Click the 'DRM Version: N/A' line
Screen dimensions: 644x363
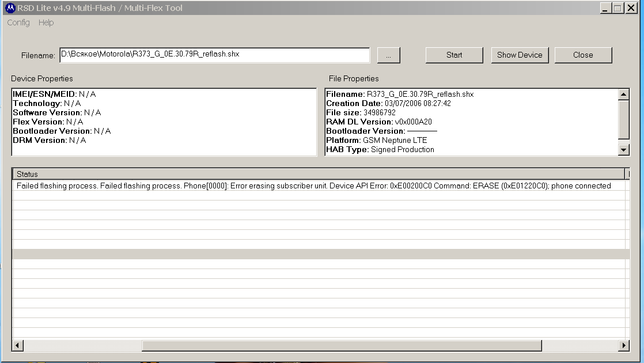pyautogui.click(x=50, y=141)
